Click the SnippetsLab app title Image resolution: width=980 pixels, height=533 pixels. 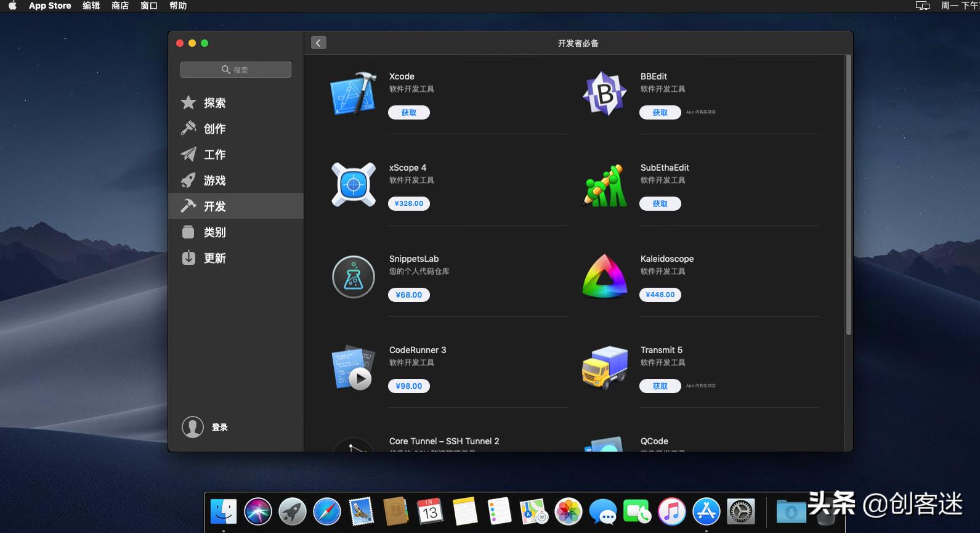click(x=414, y=259)
